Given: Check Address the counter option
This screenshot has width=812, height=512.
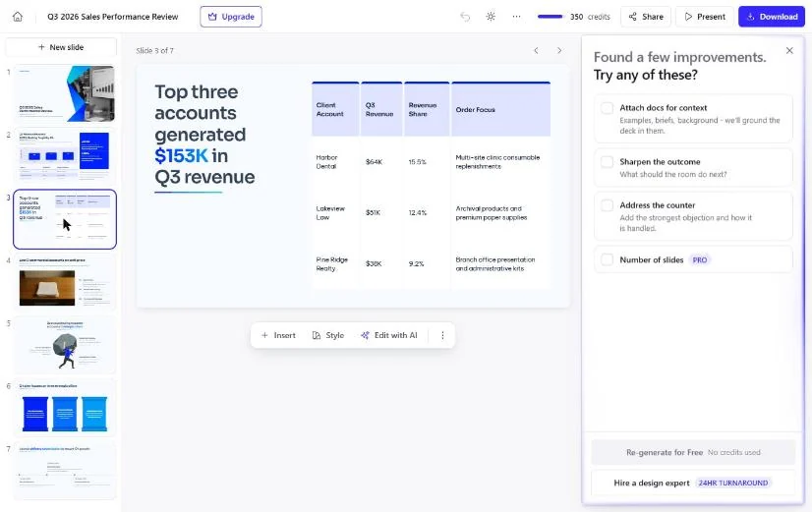Looking at the screenshot, I should pyautogui.click(x=607, y=205).
